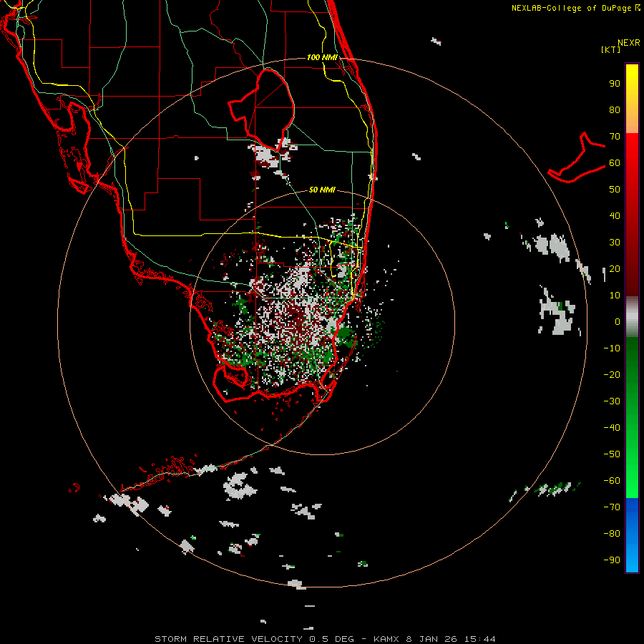Pick the dark blue segment of the color bar
The image size is (644, 644).
pyautogui.click(x=632, y=506)
